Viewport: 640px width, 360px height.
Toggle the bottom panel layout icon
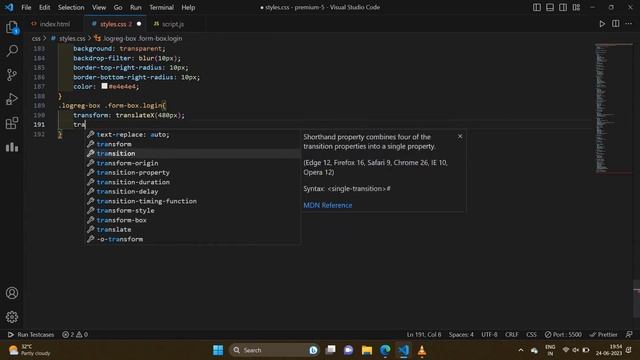pyautogui.click(x=550, y=7)
